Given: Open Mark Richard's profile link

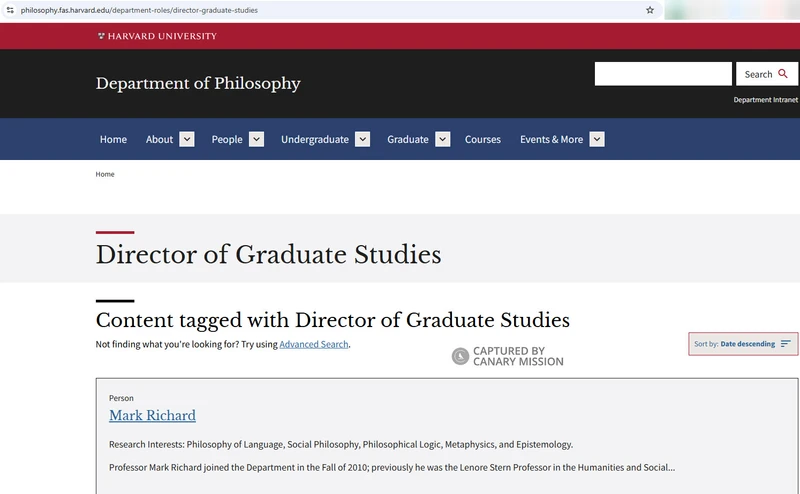Looking at the screenshot, I should click(x=152, y=415).
